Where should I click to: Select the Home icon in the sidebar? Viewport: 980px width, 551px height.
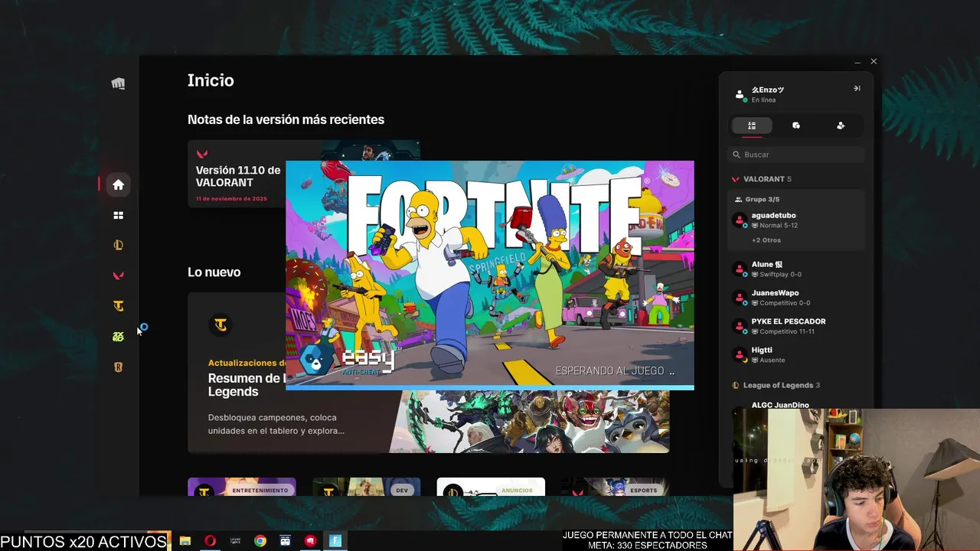click(x=118, y=184)
